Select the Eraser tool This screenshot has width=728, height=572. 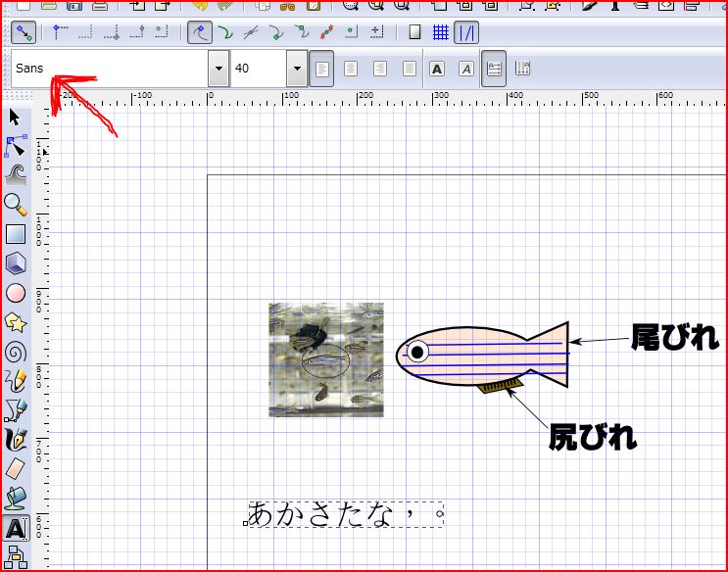point(16,469)
